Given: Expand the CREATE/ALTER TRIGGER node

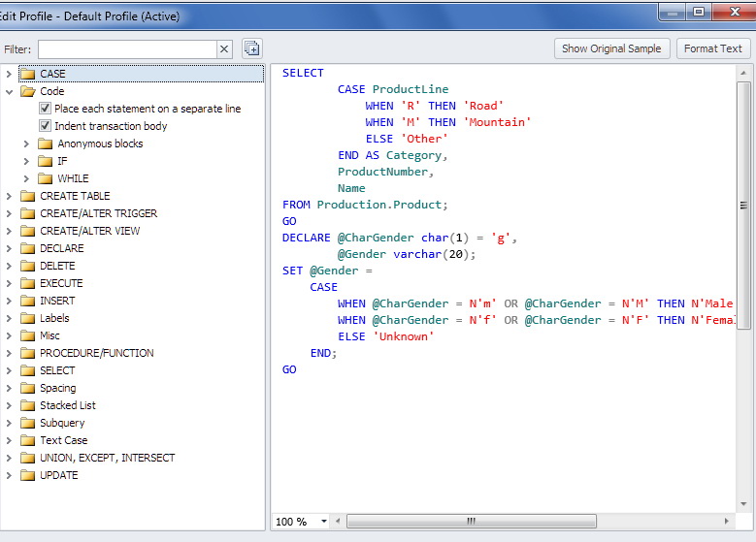Looking at the screenshot, I should coord(9,213).
